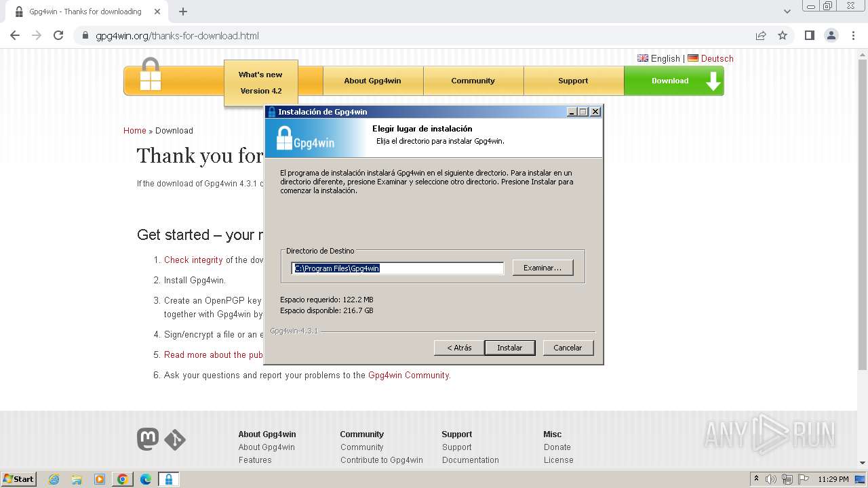The height and width of the screenshot is (488, 868).
Task: Click the network tray icon
Action: point(787,479)
